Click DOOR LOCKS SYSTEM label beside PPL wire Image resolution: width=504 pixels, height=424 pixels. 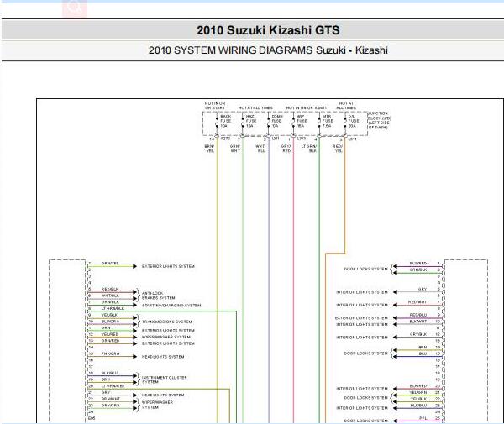pyautogui.click(x=365, y=421)
